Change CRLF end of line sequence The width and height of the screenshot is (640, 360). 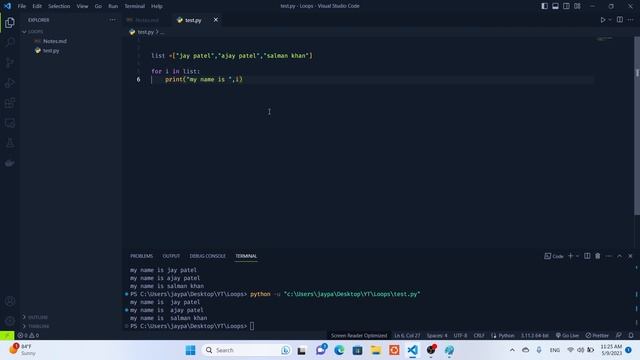click(x=479, y=335)
